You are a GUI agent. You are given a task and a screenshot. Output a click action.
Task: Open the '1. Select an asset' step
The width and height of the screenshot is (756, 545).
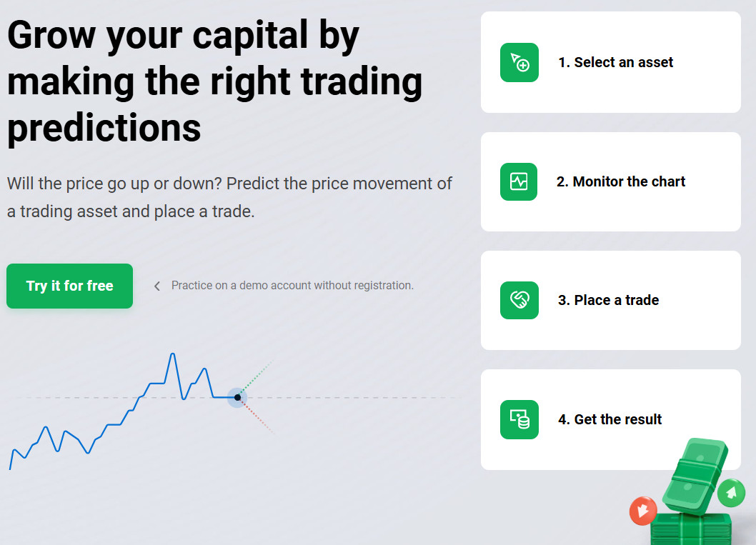[615, 63]
